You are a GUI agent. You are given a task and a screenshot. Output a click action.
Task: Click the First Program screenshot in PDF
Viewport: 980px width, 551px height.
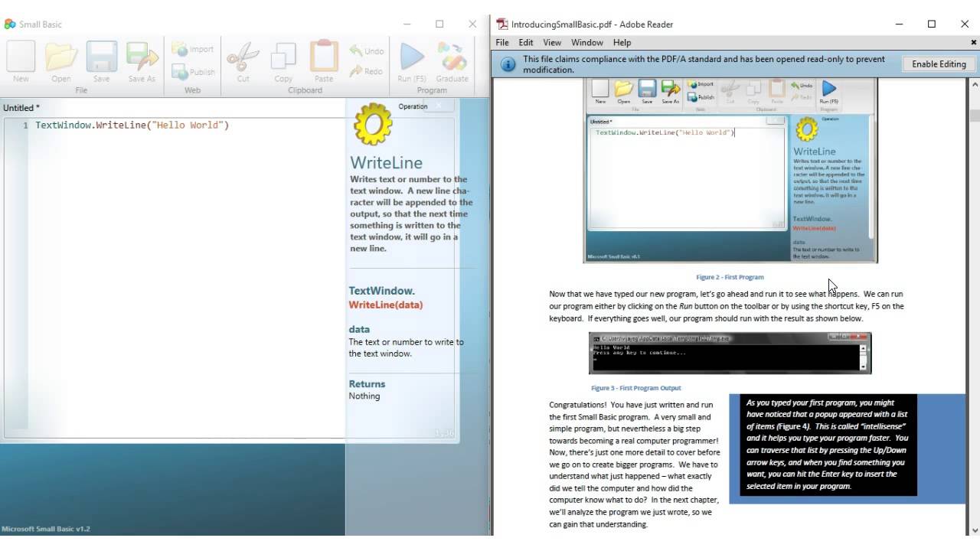coord(730,170)
